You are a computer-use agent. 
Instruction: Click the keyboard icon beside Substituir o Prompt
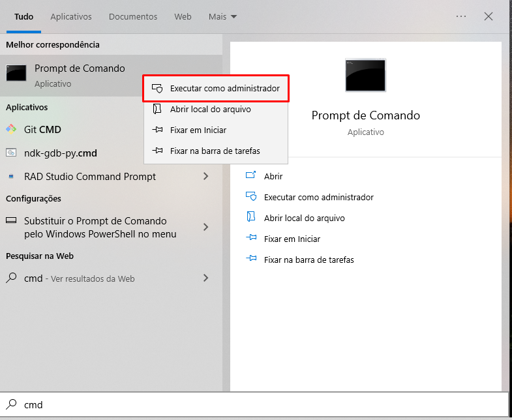coord(11,220)
